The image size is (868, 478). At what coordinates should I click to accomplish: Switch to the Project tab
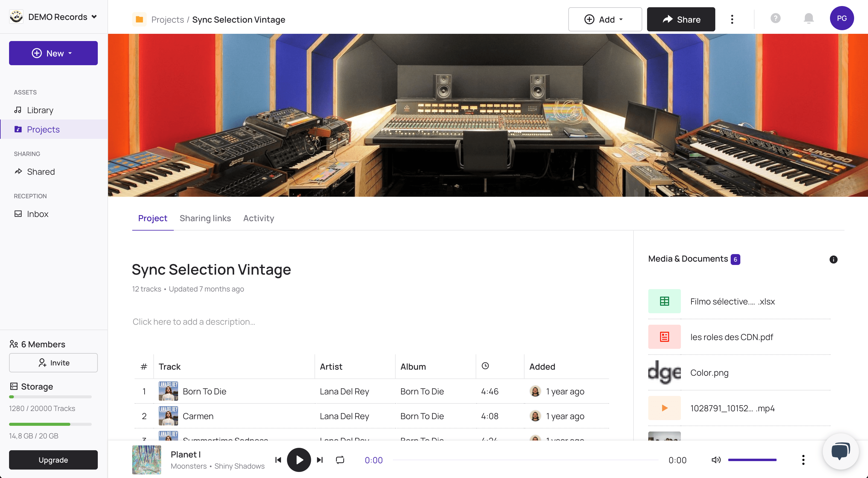(153, 218)
